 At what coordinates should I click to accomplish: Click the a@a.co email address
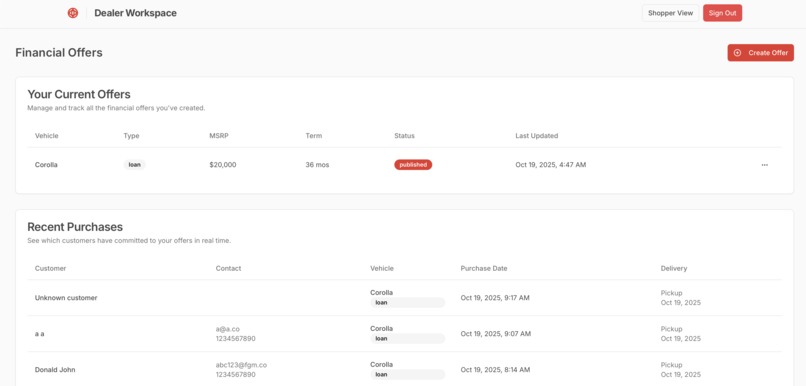click(x=227, y=328)
